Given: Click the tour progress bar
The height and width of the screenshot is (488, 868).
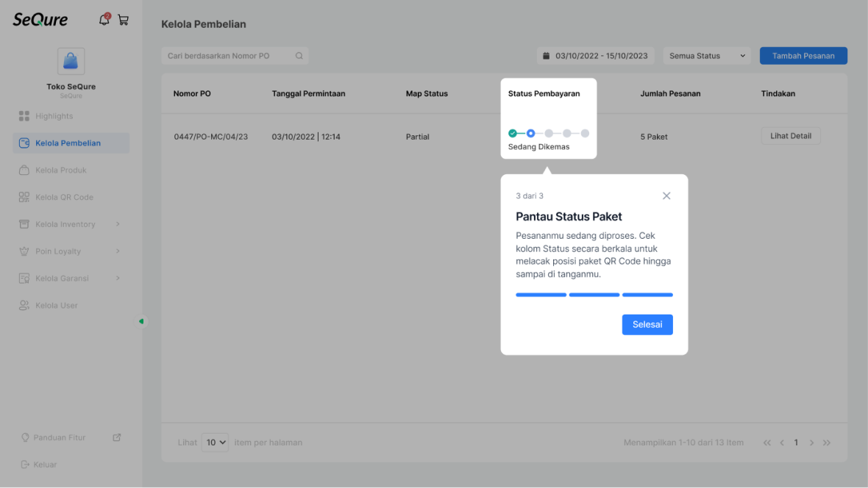Looking at the screenshot, I should coord(594,295).
